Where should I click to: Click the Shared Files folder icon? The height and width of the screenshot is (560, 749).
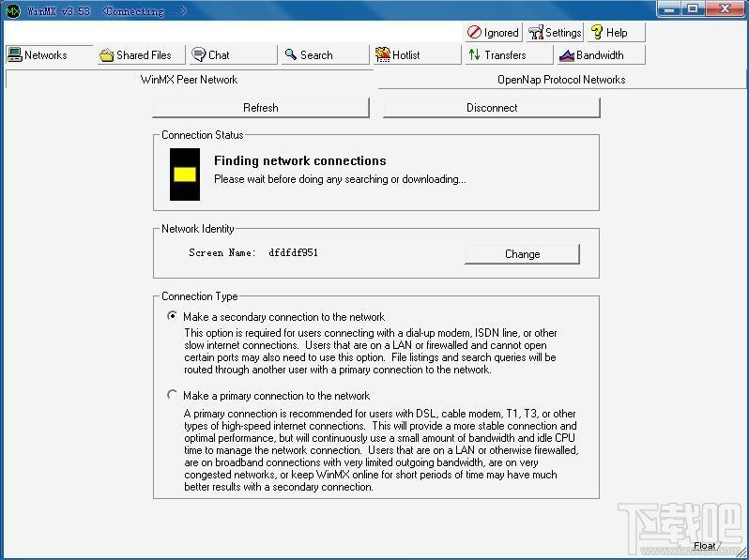pyautogui.click(x=106, y=55)
